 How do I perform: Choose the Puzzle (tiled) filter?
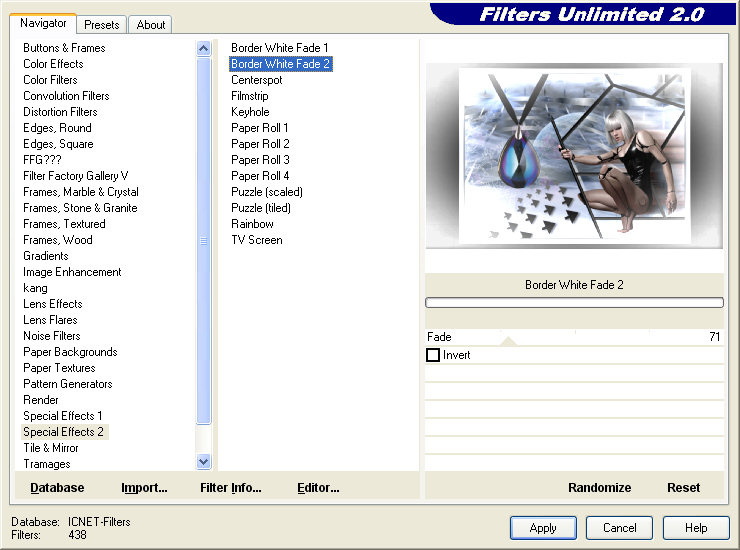[261, 208]
